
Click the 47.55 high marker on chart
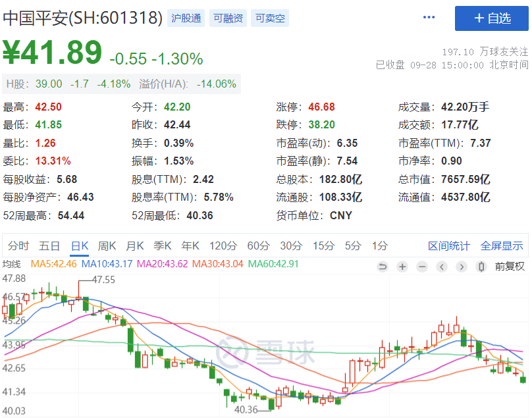[103, 280]
